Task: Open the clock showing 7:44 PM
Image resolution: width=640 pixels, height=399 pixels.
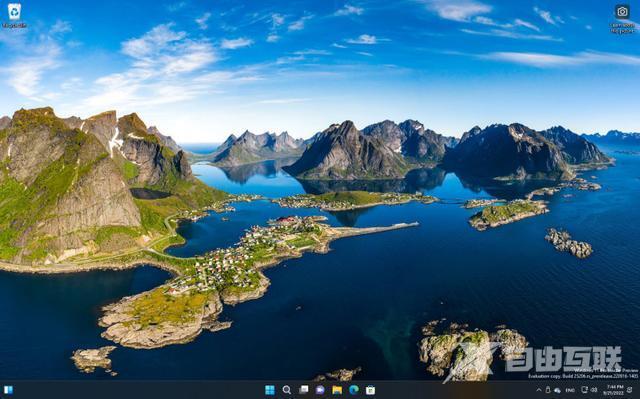Action: pos(613,390)
